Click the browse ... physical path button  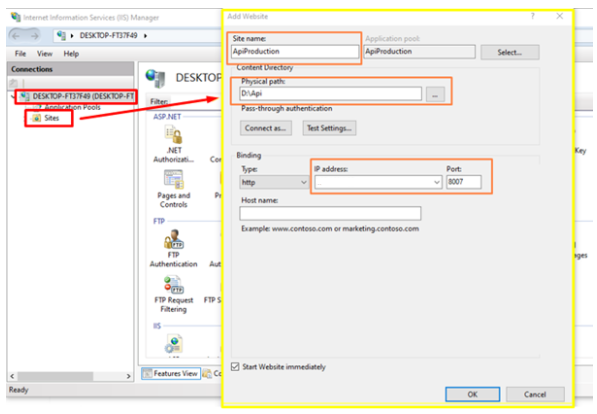tap(435, 94)
